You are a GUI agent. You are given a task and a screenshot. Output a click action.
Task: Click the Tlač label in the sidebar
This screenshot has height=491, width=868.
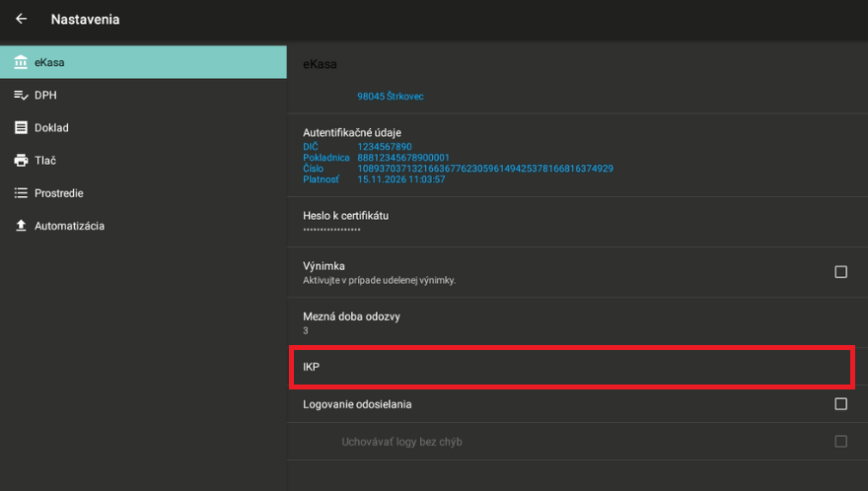(46, 160)
